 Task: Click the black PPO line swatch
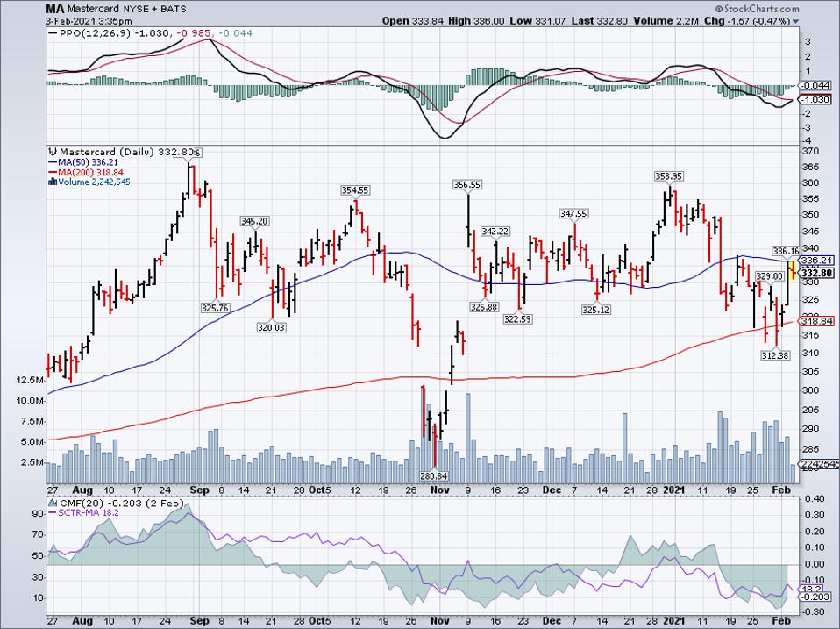point(53,33)
